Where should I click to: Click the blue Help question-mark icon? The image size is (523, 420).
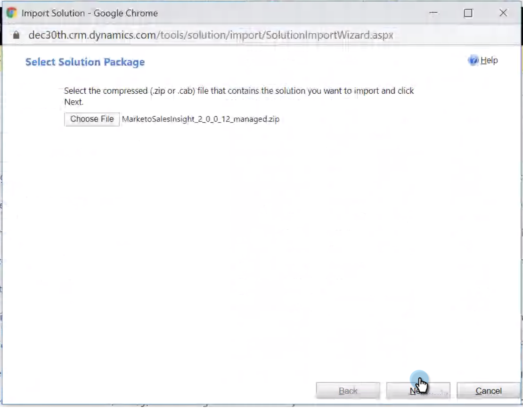[473, 60]
